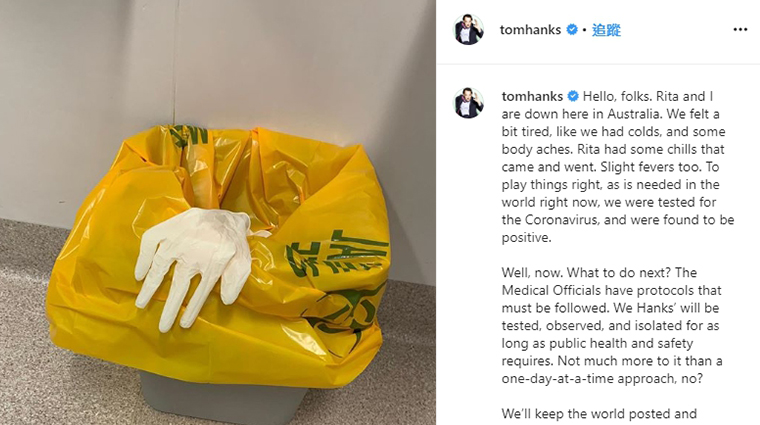Viewport: 760px width, 425px height.
Task: Open bold tomhanks username in caption
Action: pyautogui.click(x=532, y=96)
